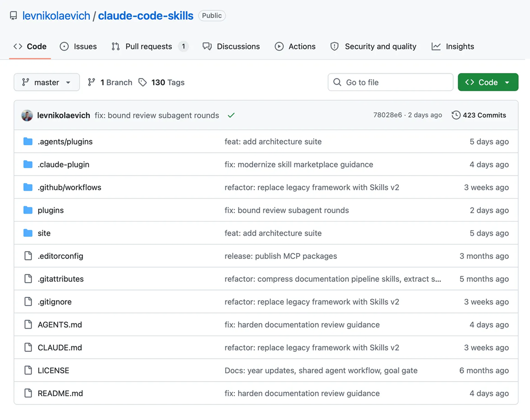
Task: Switch to the Code tab
Action: (x=30, y=46)
